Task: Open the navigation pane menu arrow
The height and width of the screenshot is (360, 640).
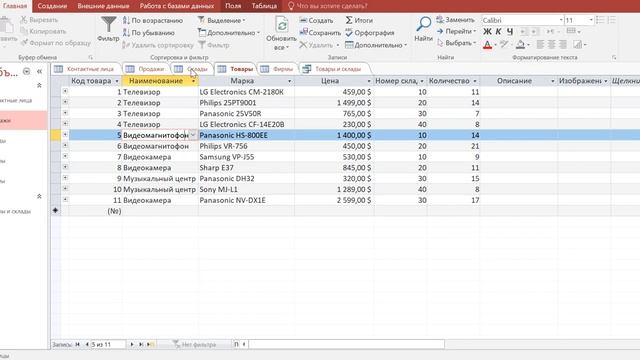Action: point(27,71)
